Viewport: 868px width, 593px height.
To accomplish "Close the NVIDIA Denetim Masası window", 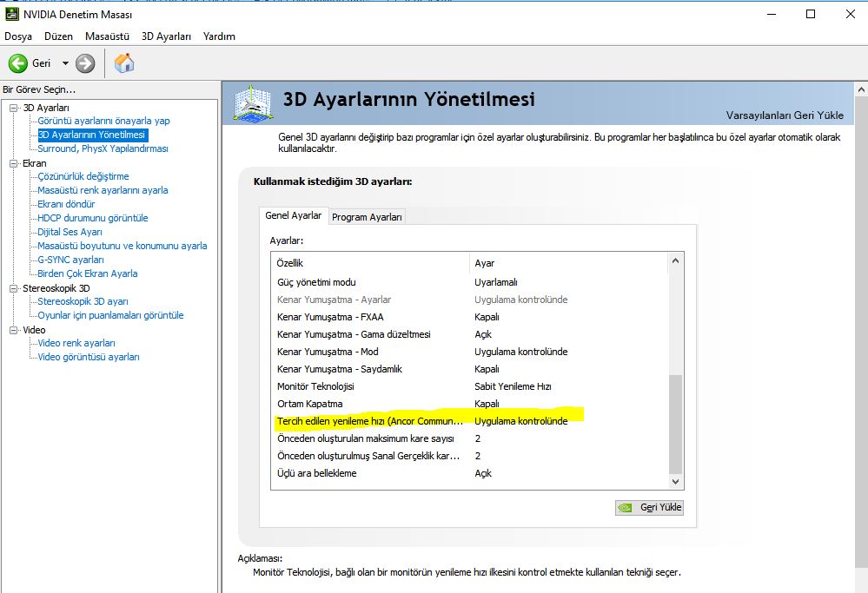I will pyautogui.click(x=851, y=14).
